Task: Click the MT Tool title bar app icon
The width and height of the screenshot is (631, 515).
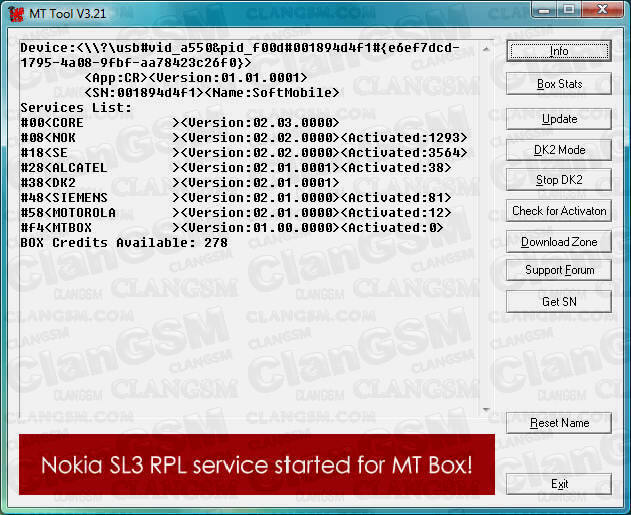Action: (x=16, y=14)
